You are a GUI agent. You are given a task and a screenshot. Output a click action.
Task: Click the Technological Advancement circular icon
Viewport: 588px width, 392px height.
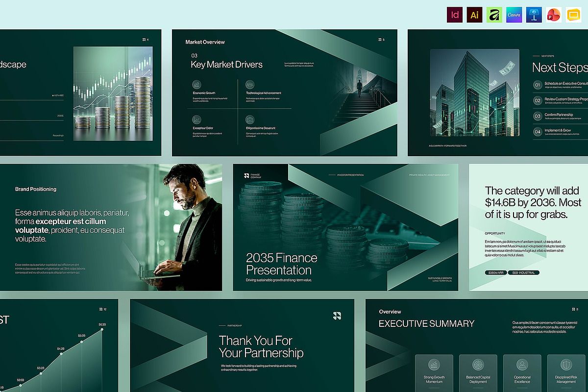tap(250, 84)
